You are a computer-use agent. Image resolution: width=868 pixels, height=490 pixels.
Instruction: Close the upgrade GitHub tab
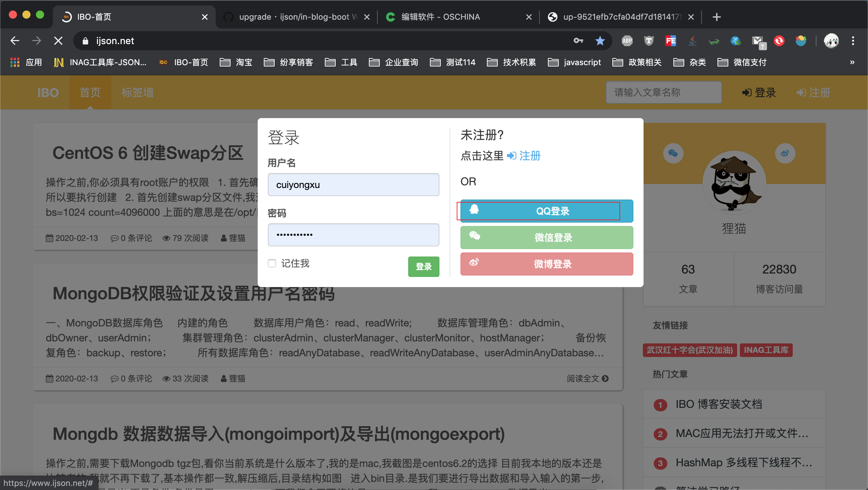367,17
